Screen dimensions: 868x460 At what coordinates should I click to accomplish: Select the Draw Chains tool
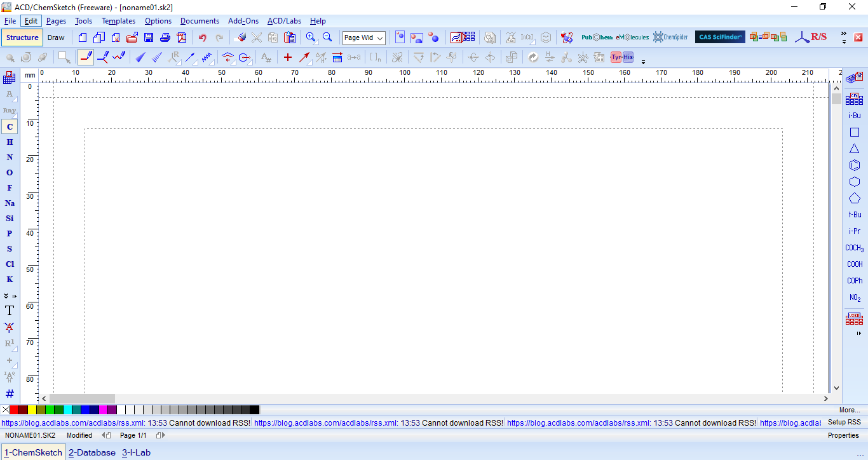[119, 57]
